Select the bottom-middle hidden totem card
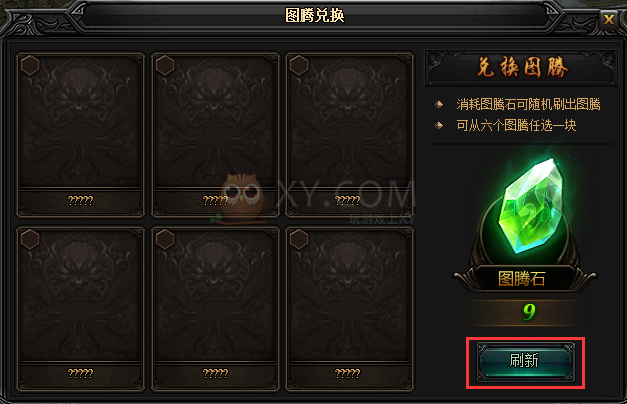Viewport: 627px width, 404px height. [215, 308]
